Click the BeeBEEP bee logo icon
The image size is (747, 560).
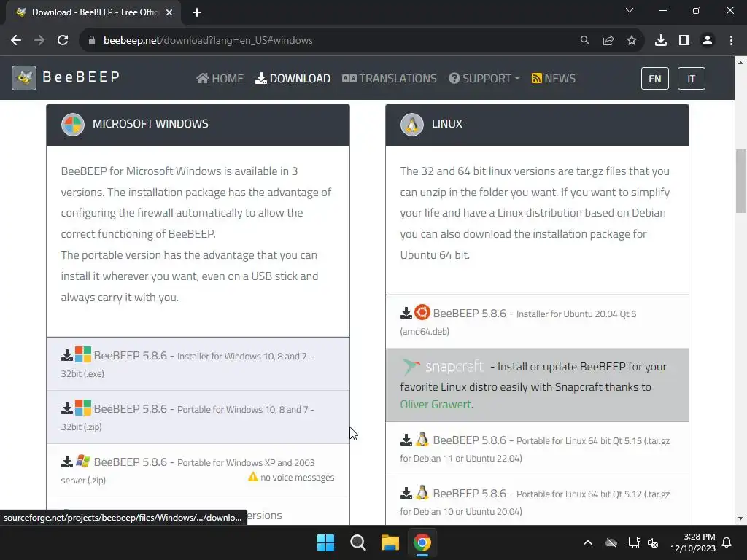(24, 77)
